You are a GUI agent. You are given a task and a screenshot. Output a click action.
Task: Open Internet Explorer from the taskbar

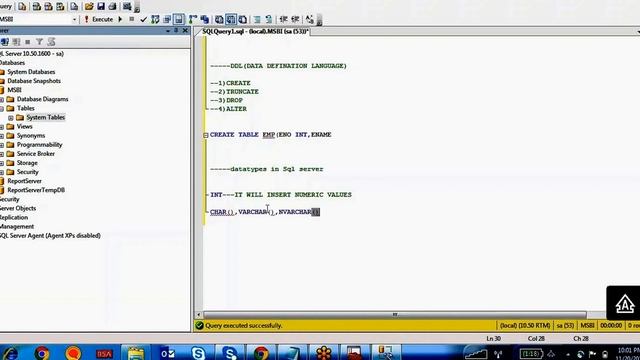tap(10, 353)
